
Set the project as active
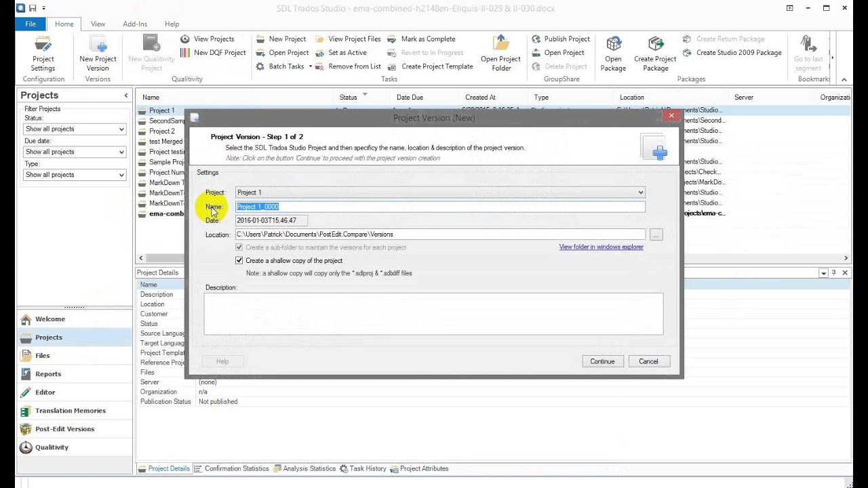pos(341,52)
